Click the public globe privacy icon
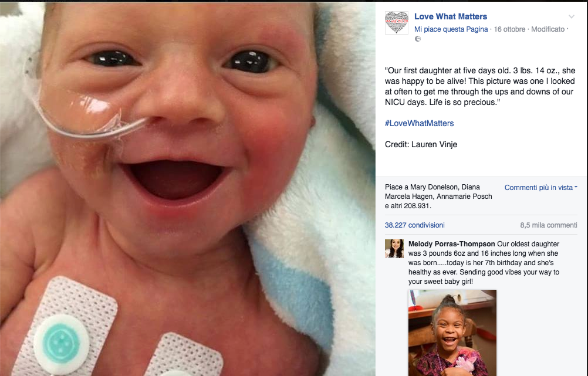 tap(418, 39)
